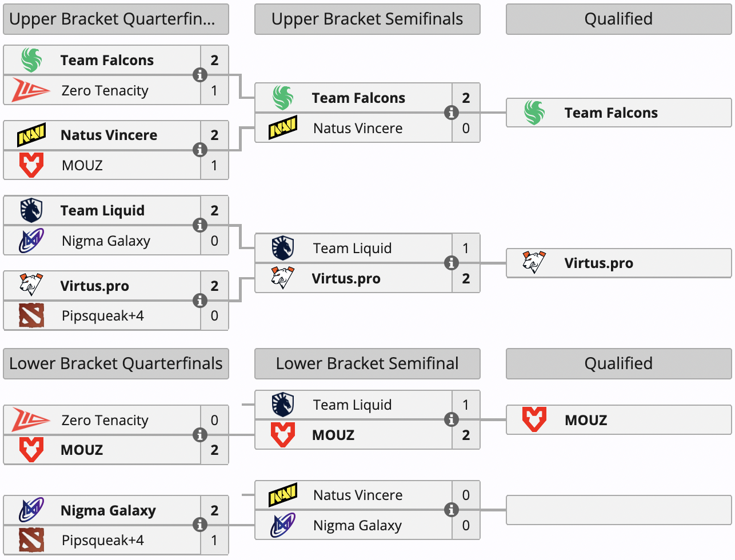Click Team Falcons logo in Qualified column
Image resolution: width=735 pixels, height=560 pixels.
point(534,113)
